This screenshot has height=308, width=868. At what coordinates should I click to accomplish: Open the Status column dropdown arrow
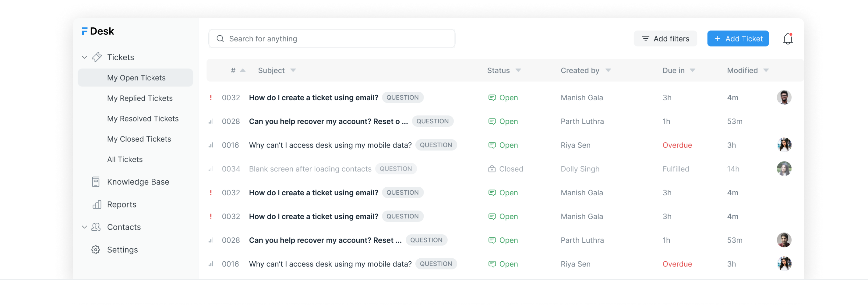(x=518, y=70)
